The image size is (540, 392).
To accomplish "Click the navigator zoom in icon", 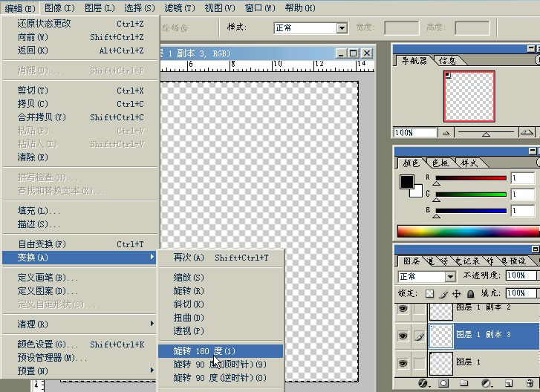I will click(x=527, y=133).
